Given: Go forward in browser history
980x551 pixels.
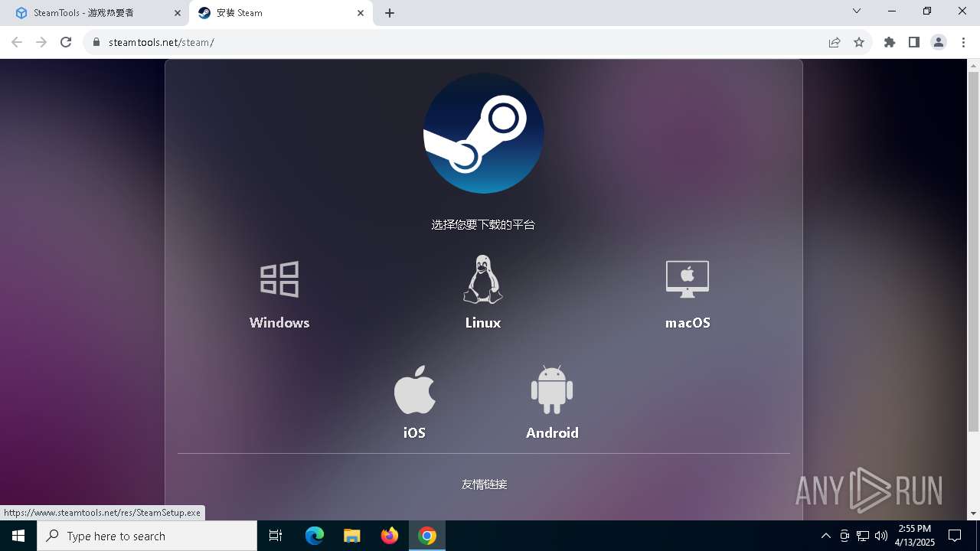Looking at the screenshot, I should click(x=41, y=42).
